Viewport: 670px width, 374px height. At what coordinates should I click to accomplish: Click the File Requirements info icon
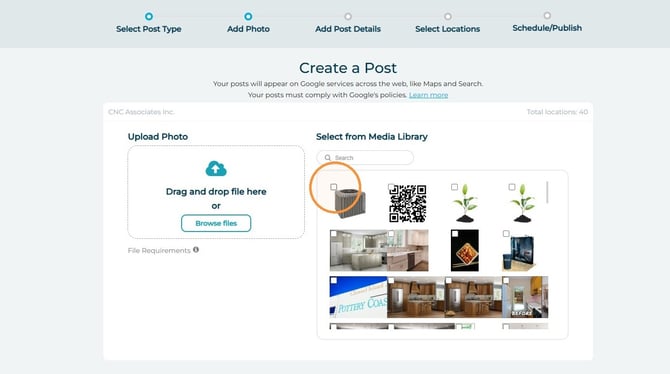click(x=196, y=250)
